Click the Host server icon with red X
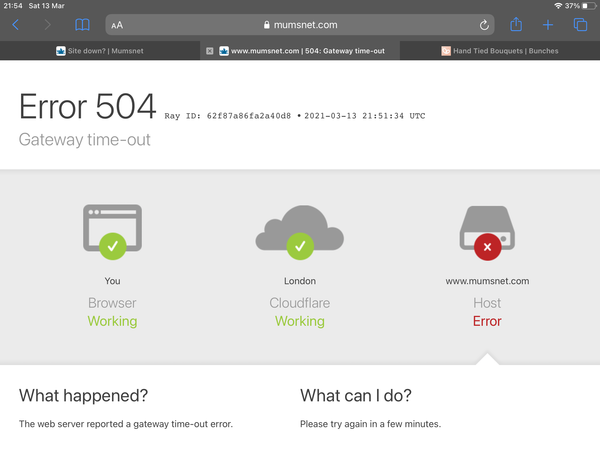This screenshot has height=450, width=600. (487, 233)
